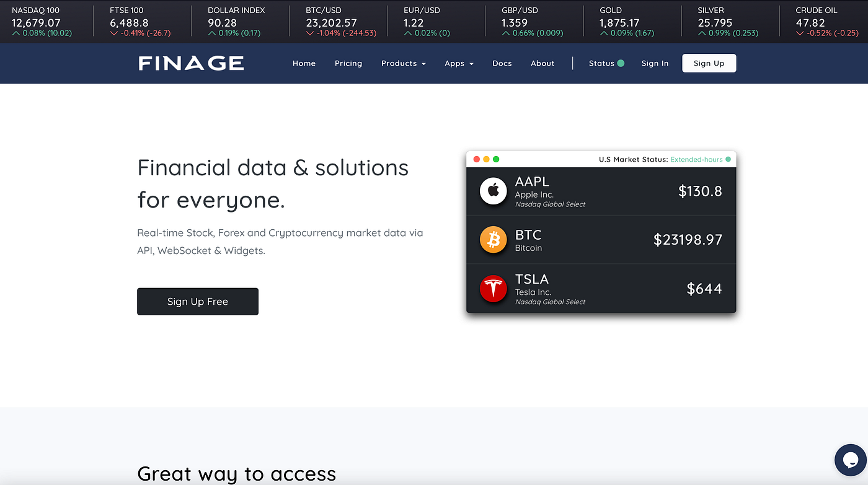The width and height of the screenshot is (868, 485).
Task: Select the GOLD ticker value 1,875.17
Action: point(619,23)
